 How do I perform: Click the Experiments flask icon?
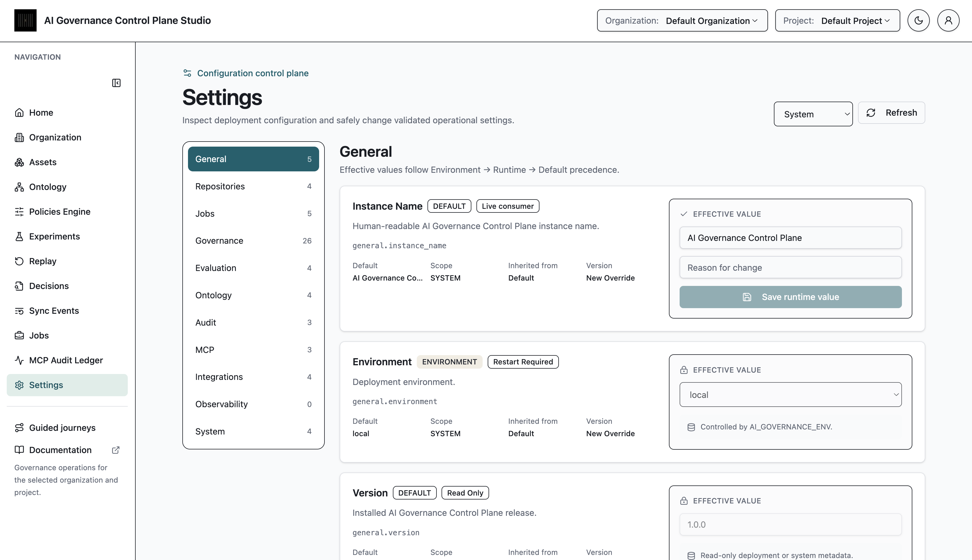tap(19, 237)
